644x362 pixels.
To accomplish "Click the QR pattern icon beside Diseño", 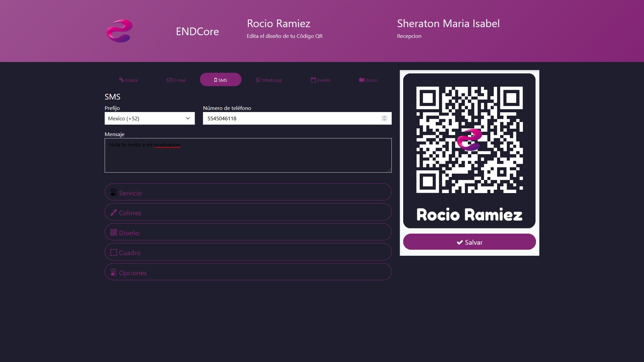I will 114,233.
